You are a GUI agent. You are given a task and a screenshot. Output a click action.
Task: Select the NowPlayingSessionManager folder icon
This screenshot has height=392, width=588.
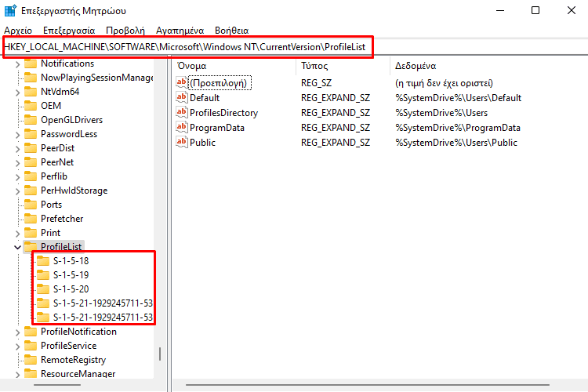click(31, 78)
